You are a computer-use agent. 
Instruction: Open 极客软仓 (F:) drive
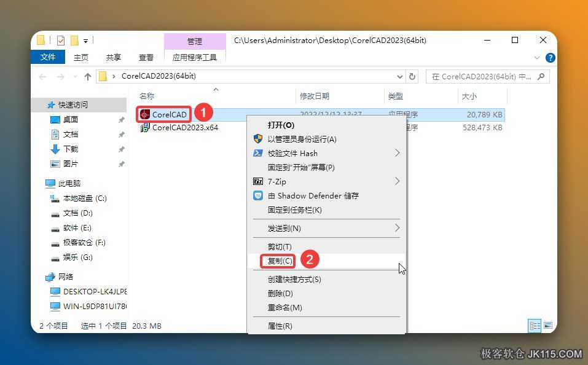coord(84,242)
